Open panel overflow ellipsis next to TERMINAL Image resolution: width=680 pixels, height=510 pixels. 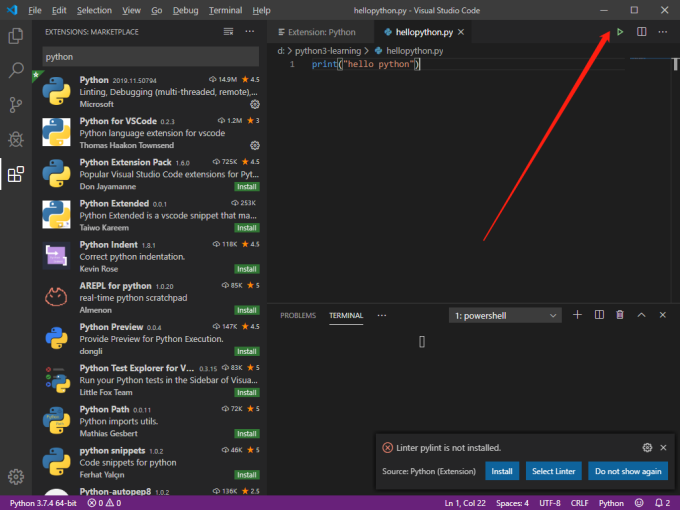tap(382, 316)
